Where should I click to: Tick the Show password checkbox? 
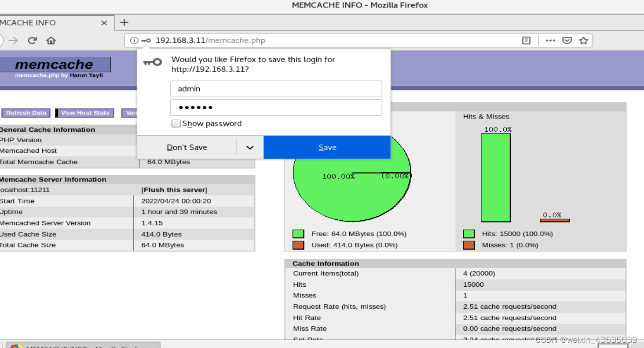click(176, 124)
